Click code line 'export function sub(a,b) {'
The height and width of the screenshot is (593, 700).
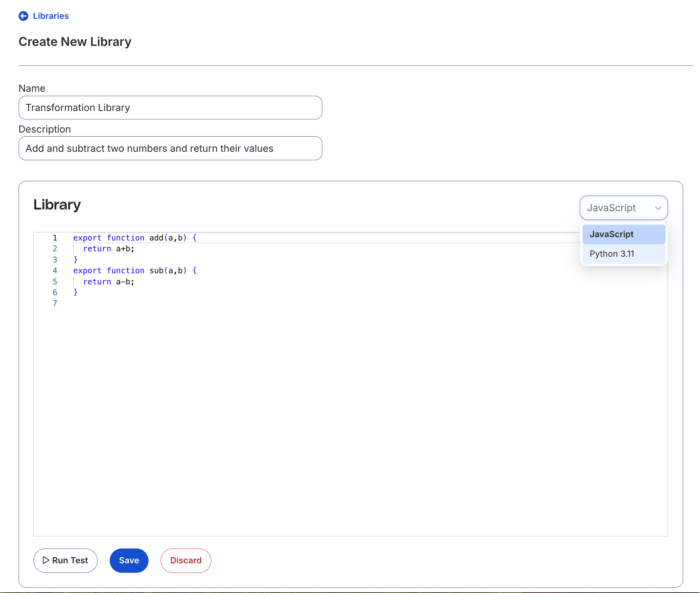[135, 271]
